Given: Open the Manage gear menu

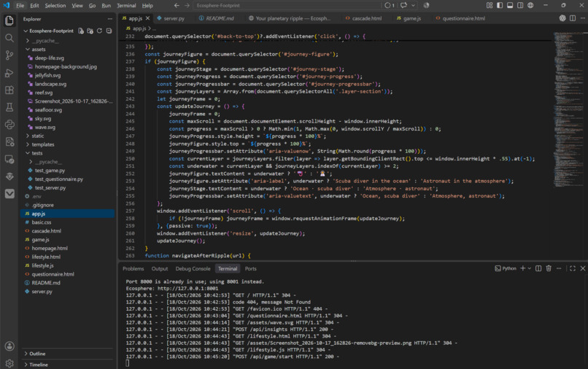Looking at the screenshot, I should [x=9, y=363].
